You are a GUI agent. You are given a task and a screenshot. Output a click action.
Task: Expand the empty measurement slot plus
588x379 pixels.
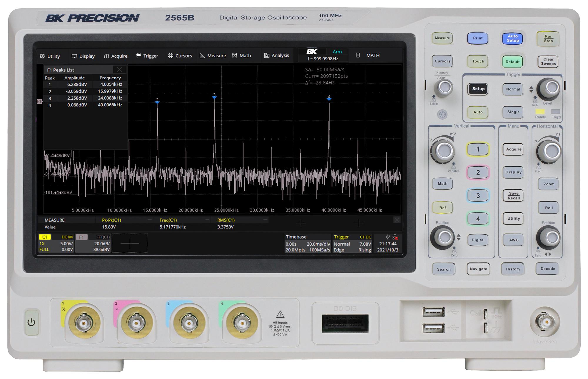click(x=301, y=224)
